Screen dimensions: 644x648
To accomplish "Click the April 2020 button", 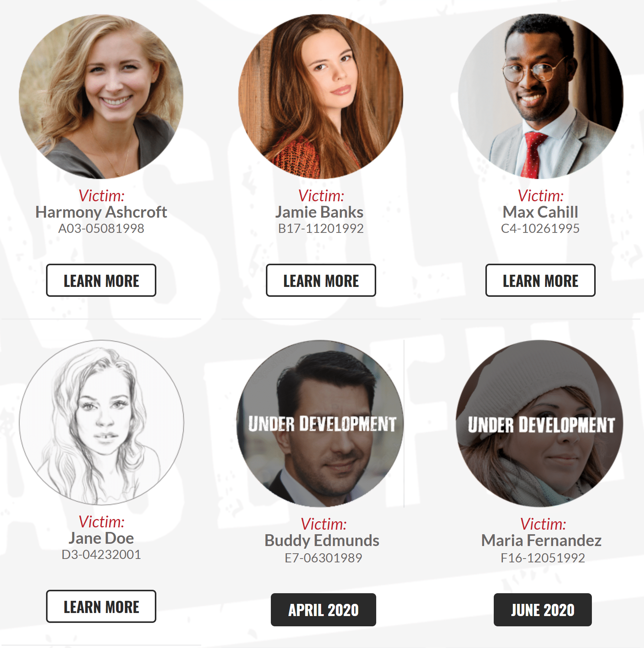I will tap(323, 610).
